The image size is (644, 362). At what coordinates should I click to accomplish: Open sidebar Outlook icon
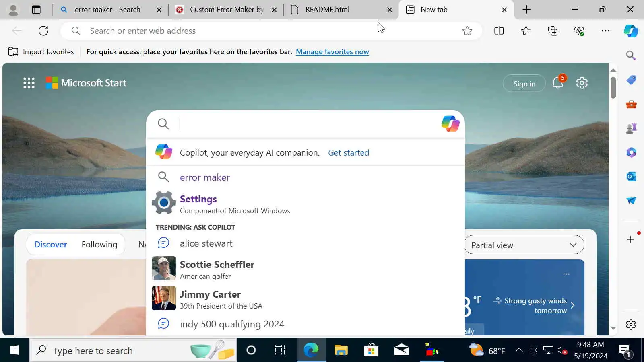tap(631, 177)
